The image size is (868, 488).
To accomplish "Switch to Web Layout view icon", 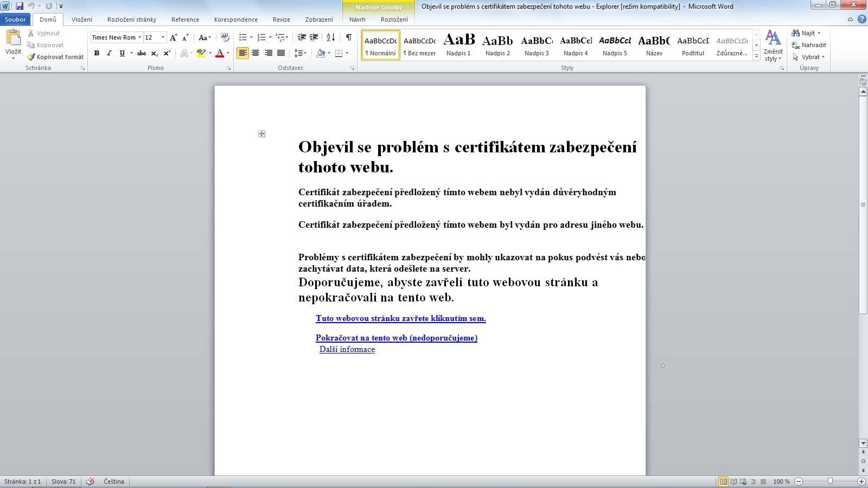I will [x=743, y=481].
